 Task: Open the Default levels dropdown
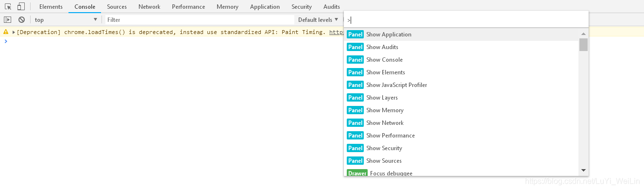click(318, 20)
